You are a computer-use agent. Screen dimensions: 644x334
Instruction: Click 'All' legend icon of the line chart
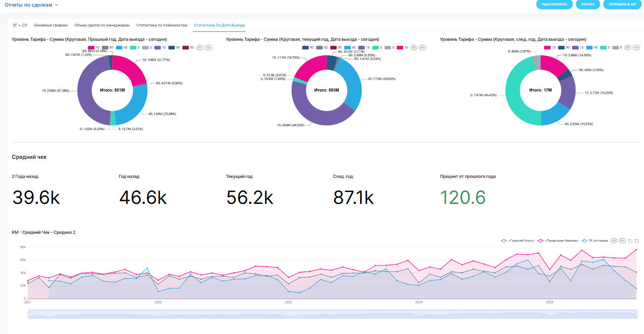tap(614, 241)
